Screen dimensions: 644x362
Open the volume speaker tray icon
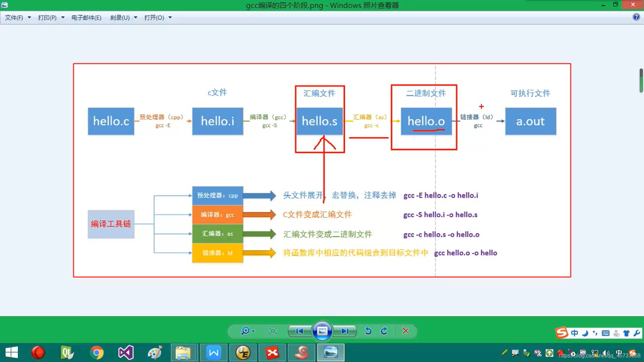606,353
